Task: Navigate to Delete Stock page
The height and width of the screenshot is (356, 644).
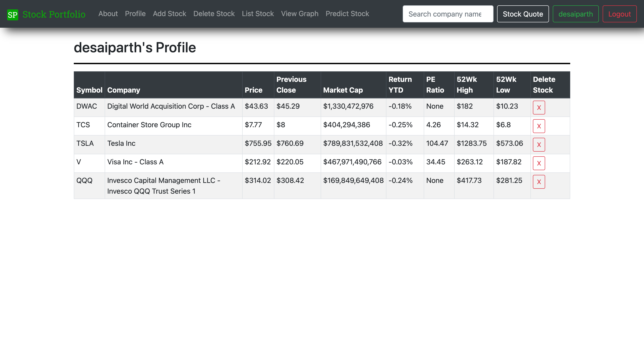Action: [214, 13]
